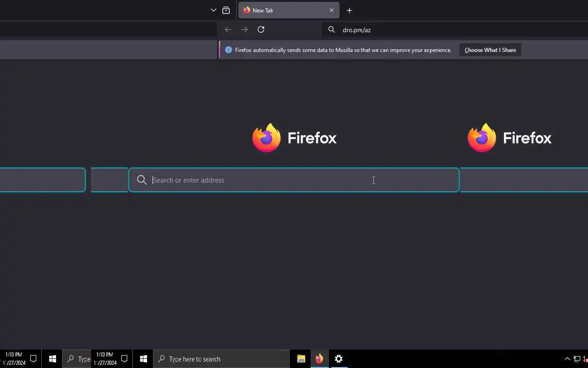Go forward with the forward arrow

pos(244,29)
